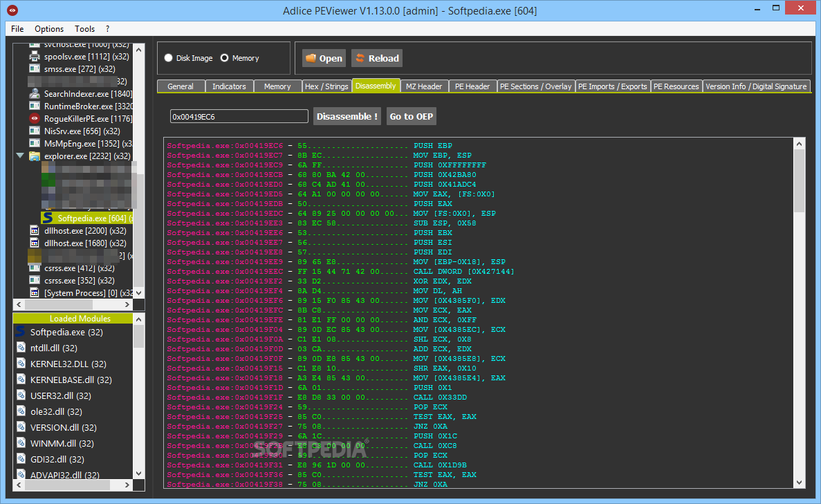Click process tree scroll up arrow
This screenshot has height=504, width=821.
point(139,50)
